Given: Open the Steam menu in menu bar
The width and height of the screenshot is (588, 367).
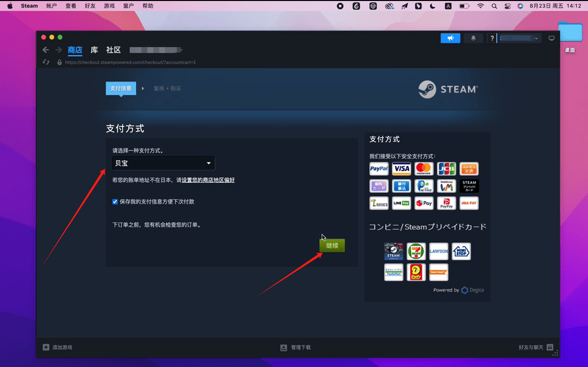Looking at the screenshot, I should pos(29,6).
